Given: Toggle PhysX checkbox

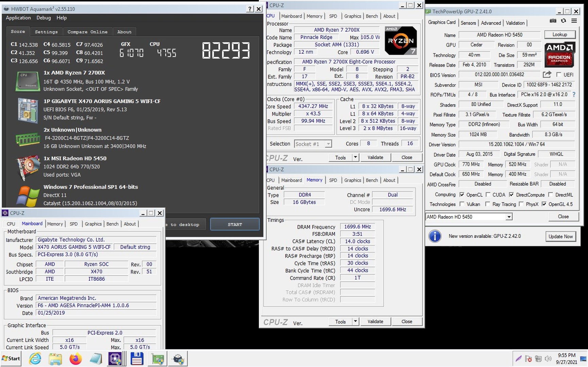Looking at the screenshot, I should pyautogui.click(x=521, y=204).
